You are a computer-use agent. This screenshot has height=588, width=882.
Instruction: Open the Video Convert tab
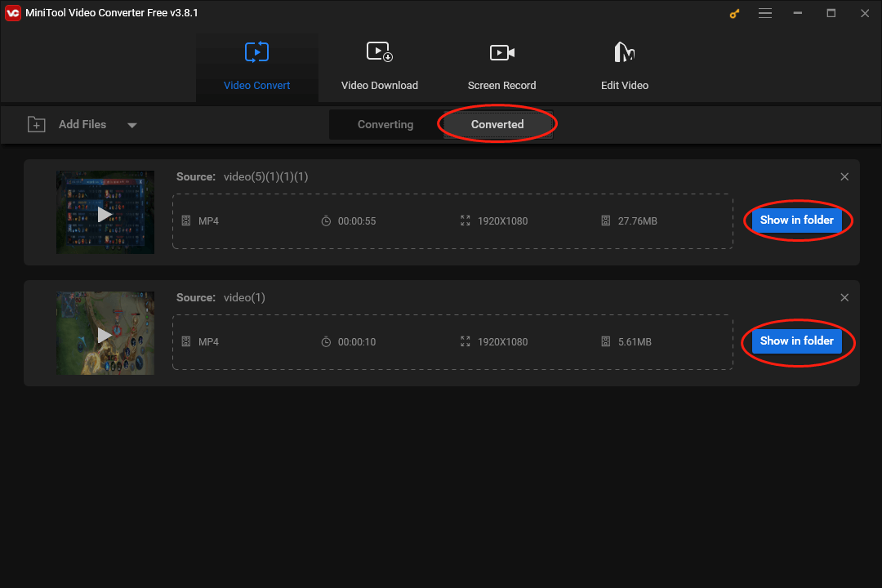click(x=257, y=67)
